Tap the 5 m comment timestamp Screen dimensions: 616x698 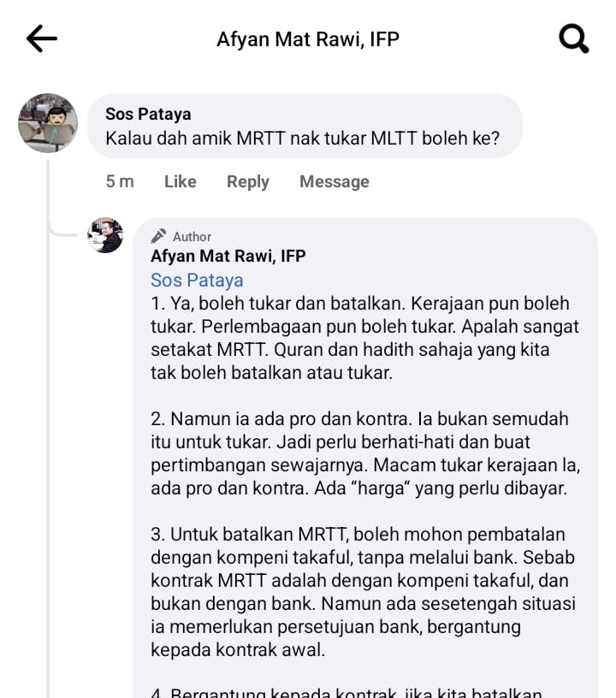pos(120,181)
